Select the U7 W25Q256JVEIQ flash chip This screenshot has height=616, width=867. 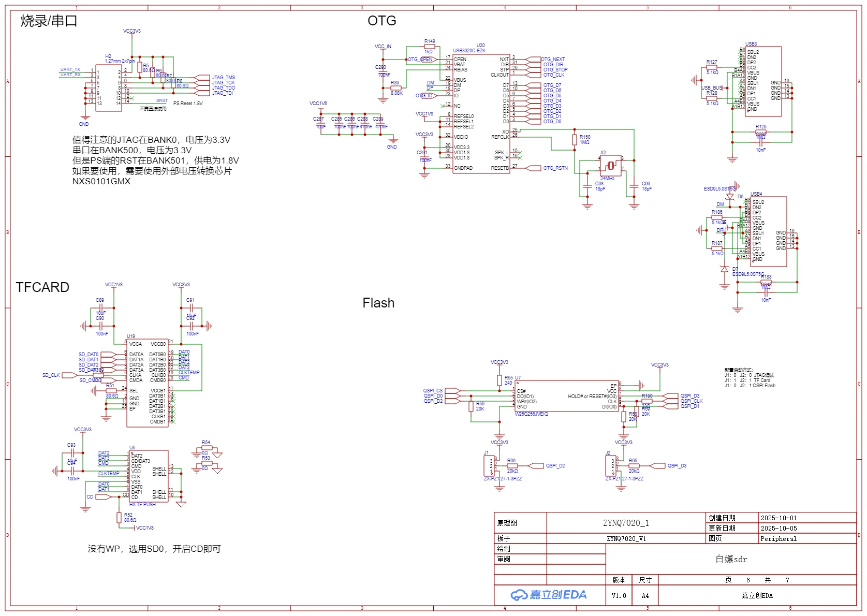567,397
